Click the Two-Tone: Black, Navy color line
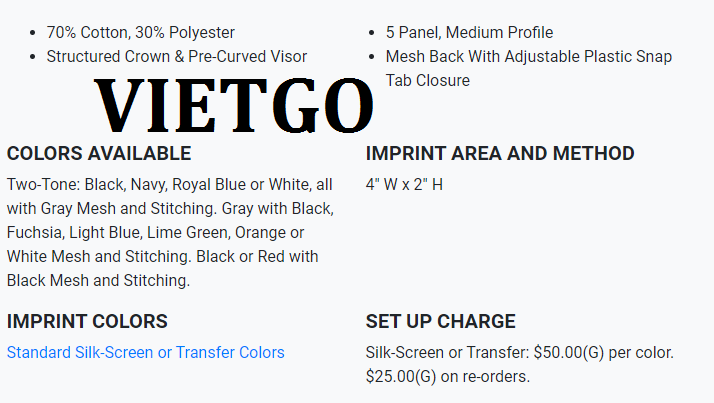Screen dimensions: 714x403 (x=169, y=185)
